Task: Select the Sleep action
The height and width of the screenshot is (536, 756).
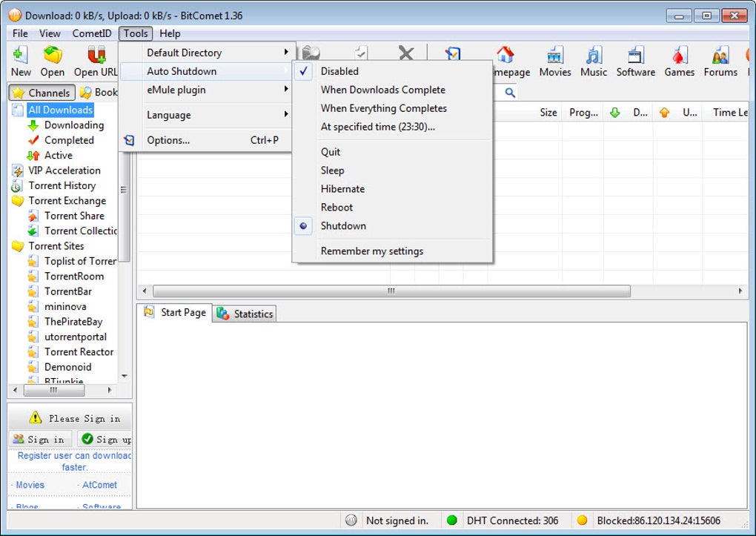Action: (393, 171)
